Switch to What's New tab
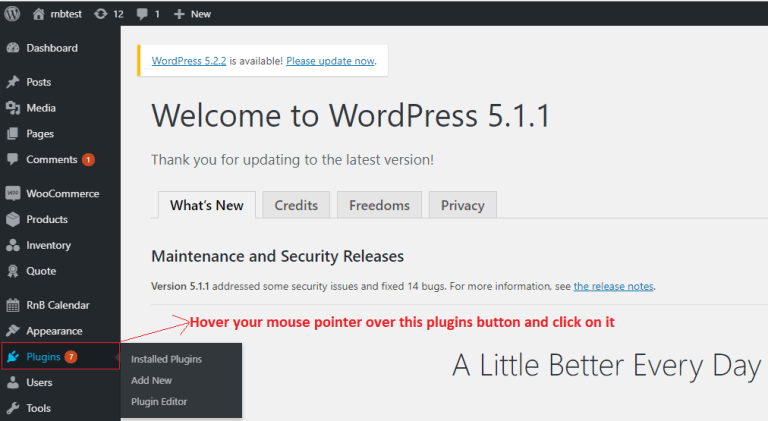Image resolution: width=768 pixels, height=421 pixels. coord(207,205)
